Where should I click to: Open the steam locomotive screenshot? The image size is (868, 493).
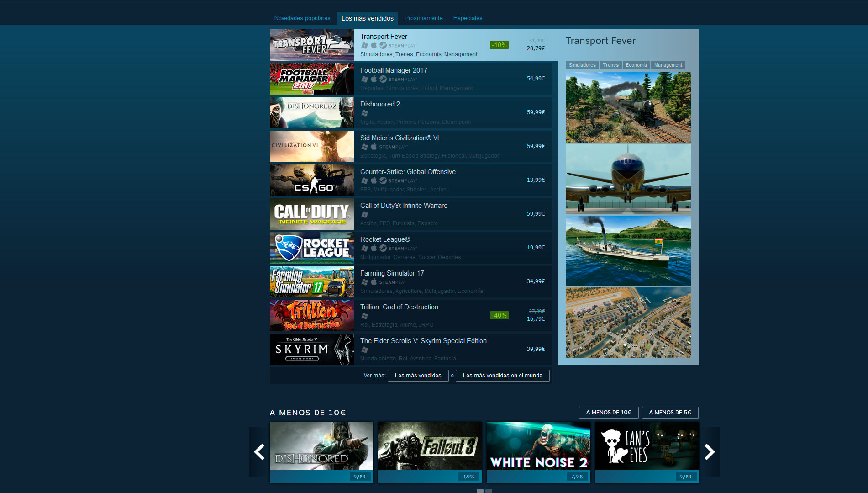click(628, 107)
